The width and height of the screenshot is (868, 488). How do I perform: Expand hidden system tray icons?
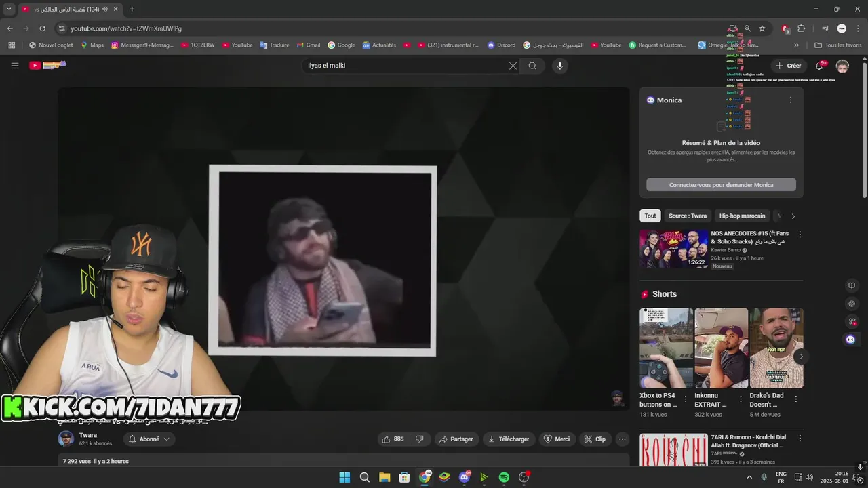(x=749, y=477)
